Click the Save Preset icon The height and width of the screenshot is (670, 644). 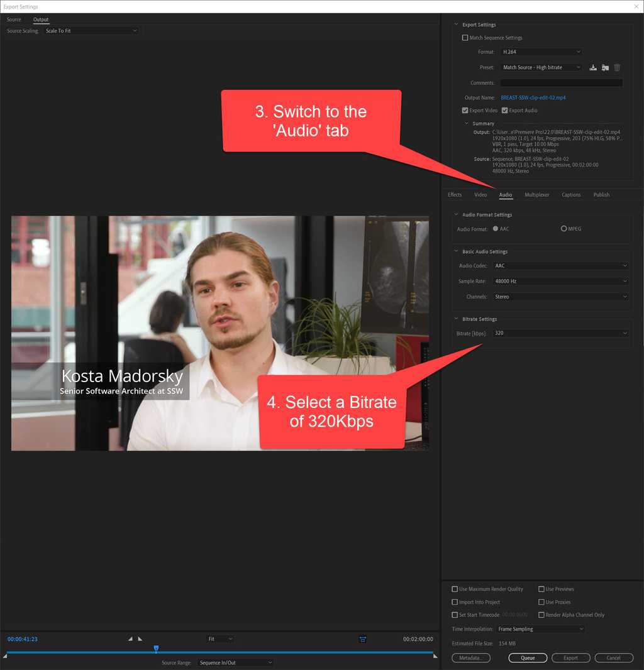(x=592, y=67)
